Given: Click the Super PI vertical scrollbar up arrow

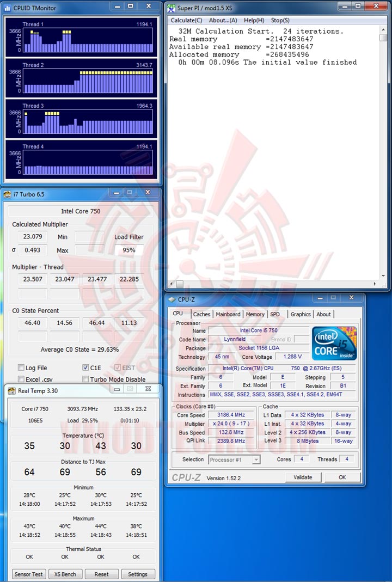Looking at the screenshot, I should point(383,30).
